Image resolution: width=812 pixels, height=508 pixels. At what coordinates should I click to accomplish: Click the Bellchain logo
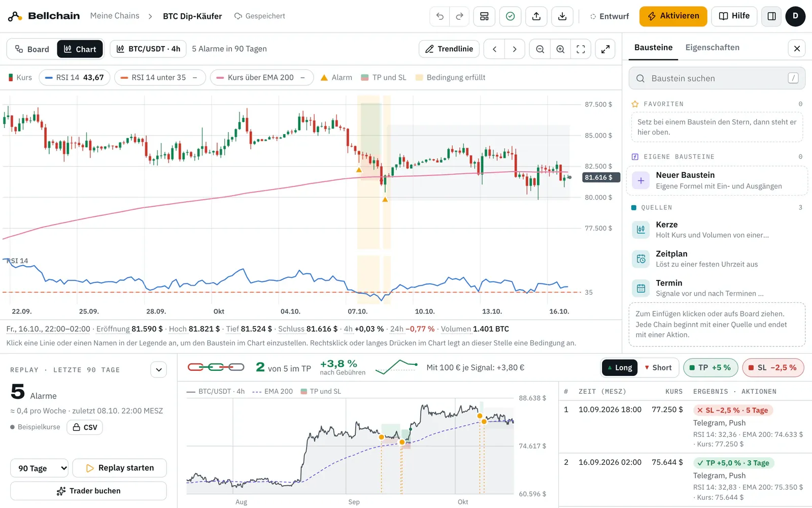[44, 16]
